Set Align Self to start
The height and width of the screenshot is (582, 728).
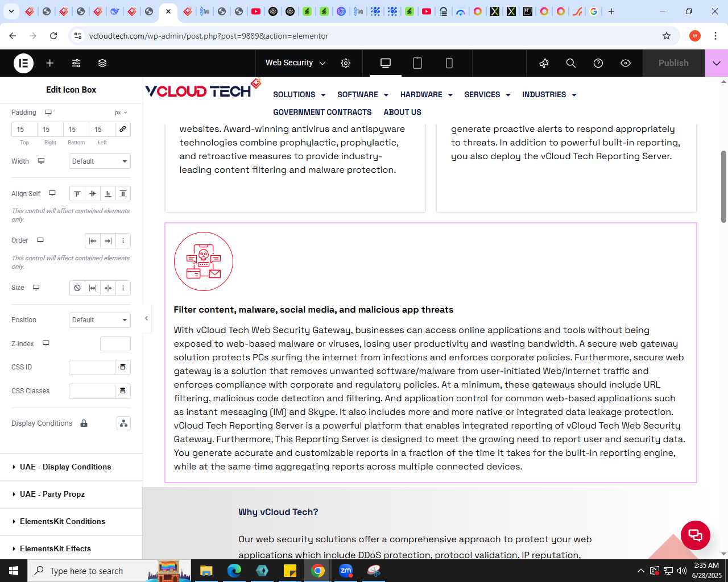click(77, 194)
